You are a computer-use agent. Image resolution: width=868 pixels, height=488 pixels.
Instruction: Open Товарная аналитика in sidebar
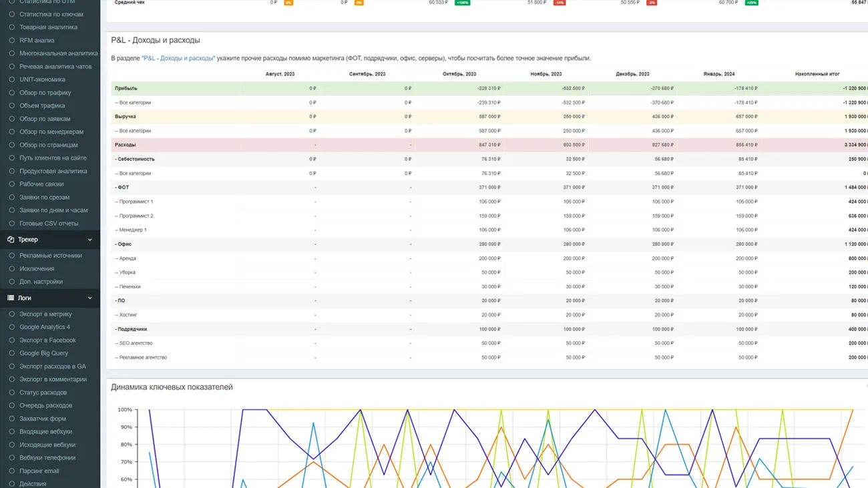pos(48,27)
